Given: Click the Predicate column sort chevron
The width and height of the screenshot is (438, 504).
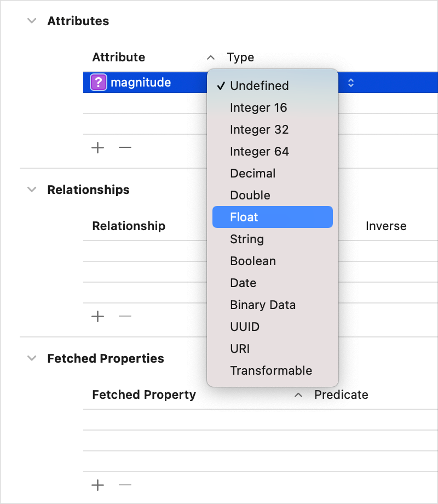Looking at the screenshot, I should [298, 394].
